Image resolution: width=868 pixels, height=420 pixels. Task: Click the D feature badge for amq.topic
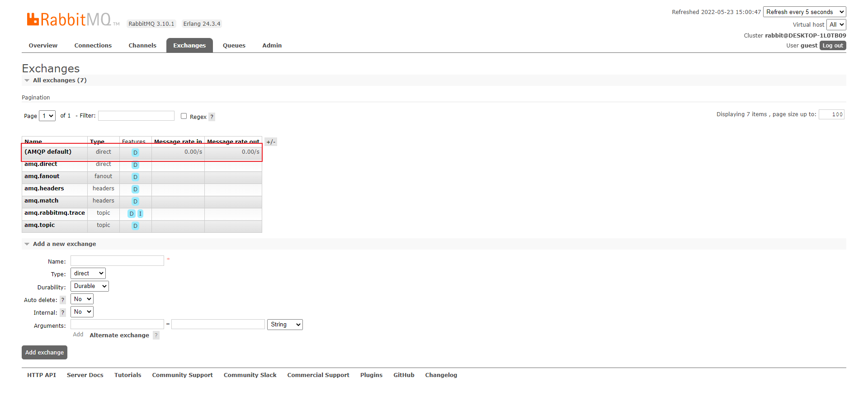tap(135, 226)
